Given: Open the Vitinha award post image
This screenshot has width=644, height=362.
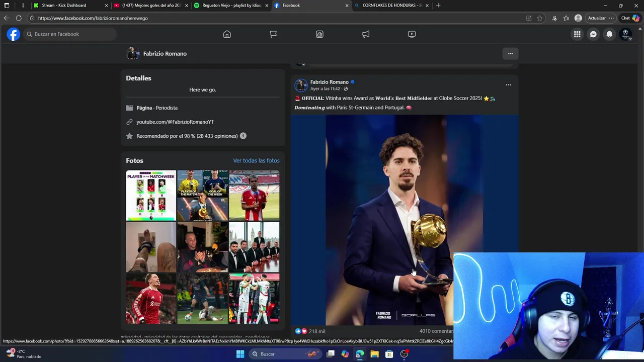Looking at the screenshot, I should coord(405,220).
